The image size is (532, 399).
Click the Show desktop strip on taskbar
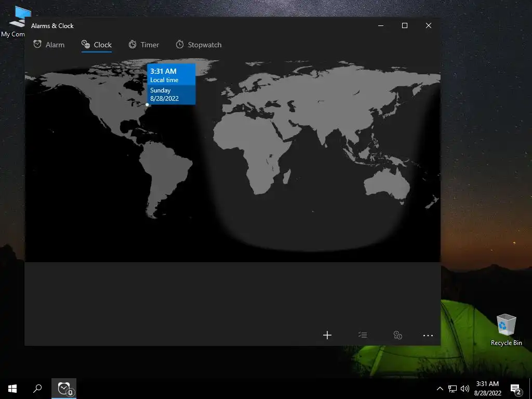tap(530, 389)
